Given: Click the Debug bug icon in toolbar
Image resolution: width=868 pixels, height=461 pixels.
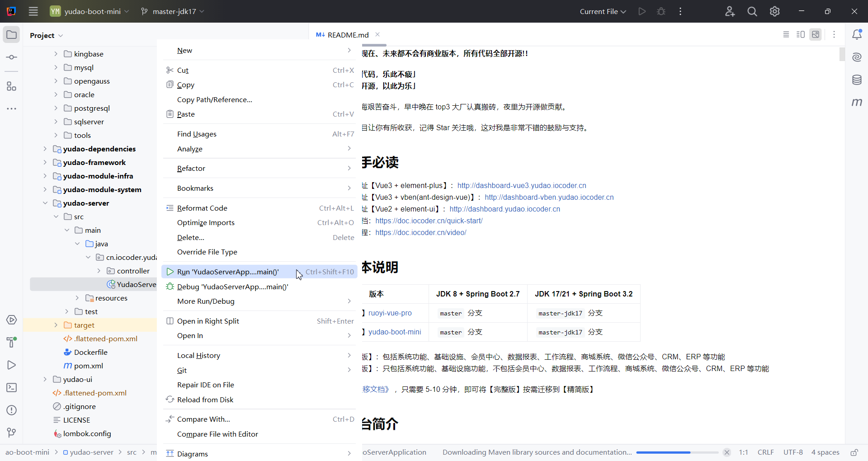Looking at the screenshot, I should (661, 11).
